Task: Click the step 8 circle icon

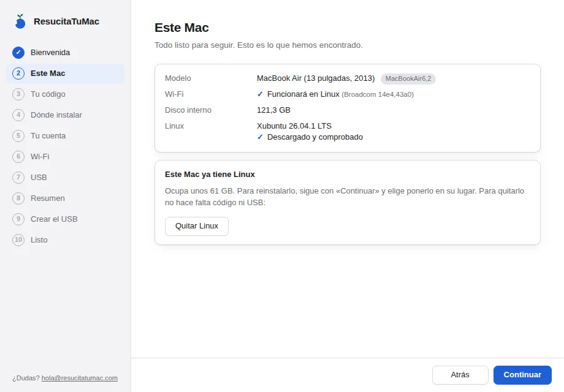Action: (18, 198)
